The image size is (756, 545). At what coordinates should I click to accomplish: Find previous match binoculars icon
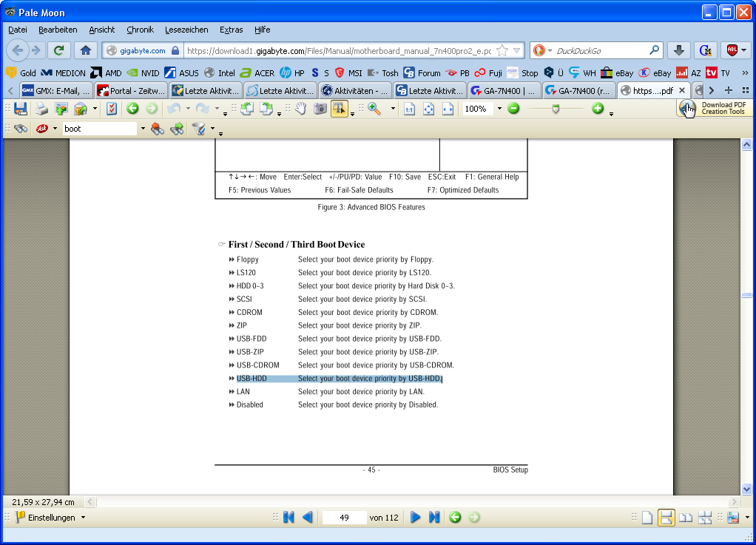[158, 129]
